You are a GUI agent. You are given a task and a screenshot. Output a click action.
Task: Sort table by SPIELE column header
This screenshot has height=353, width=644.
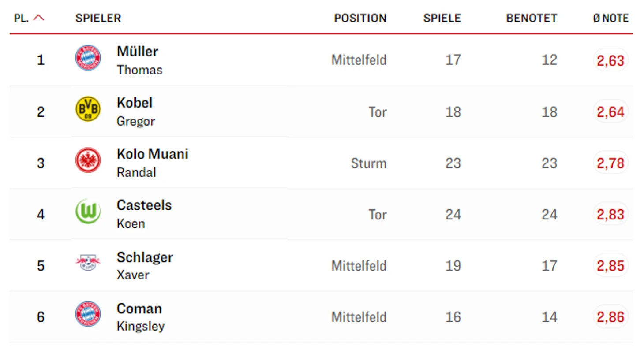click(442, 19)
